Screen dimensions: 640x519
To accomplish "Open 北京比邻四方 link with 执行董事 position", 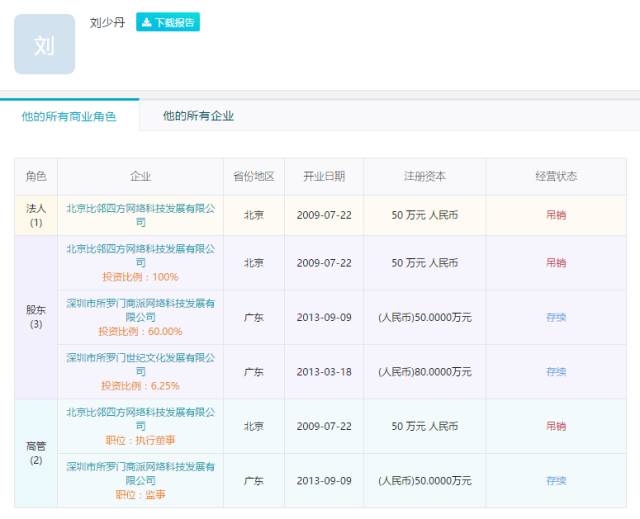I will pos(140,418).
